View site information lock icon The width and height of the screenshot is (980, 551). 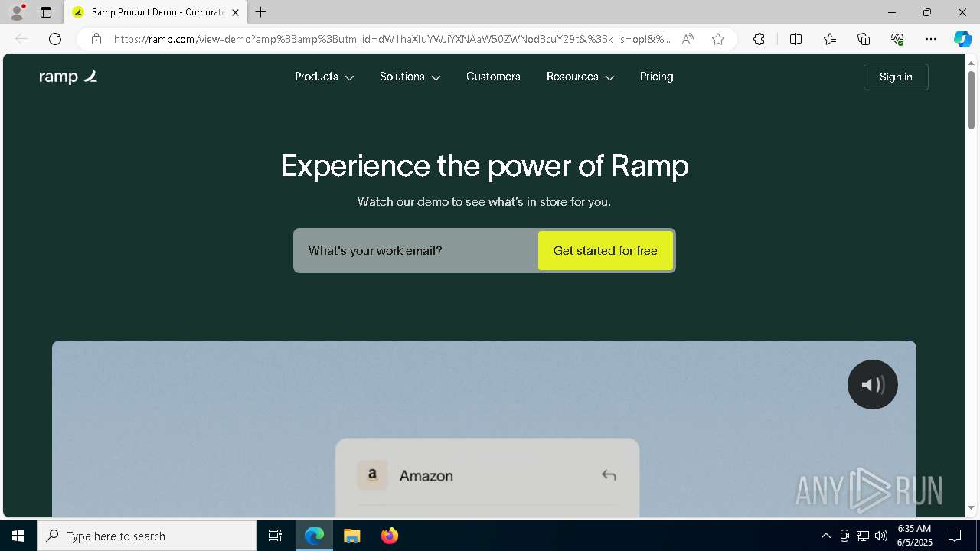click(x=96, y=39)
